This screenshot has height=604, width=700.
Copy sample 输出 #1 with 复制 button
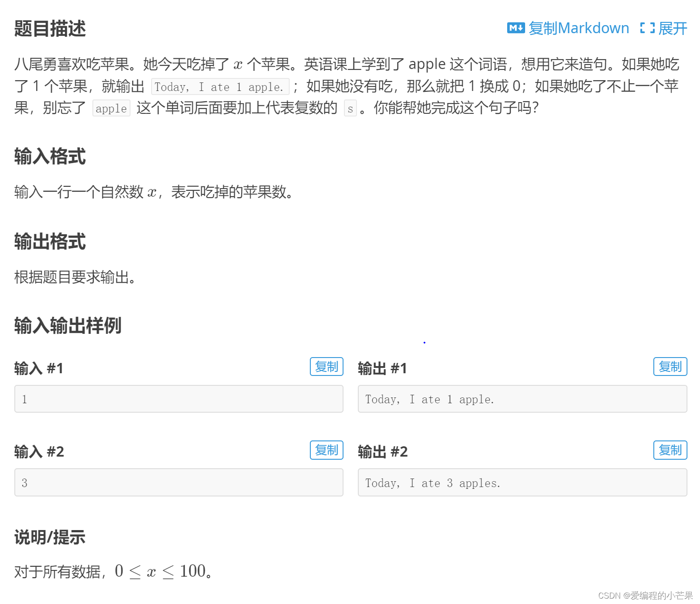tap(670, 367)
